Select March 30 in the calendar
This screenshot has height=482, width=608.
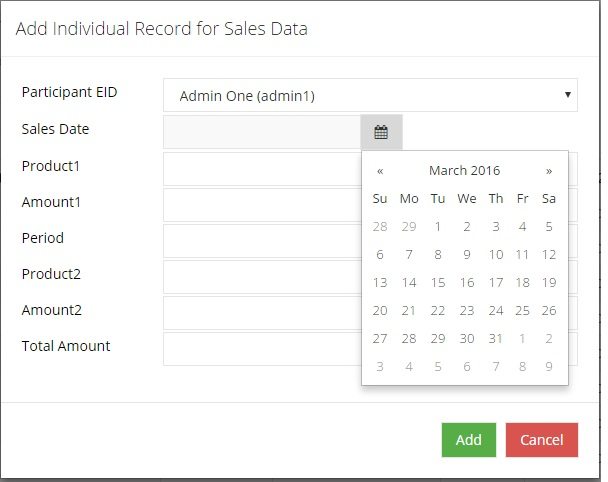(x=467, y=339)
